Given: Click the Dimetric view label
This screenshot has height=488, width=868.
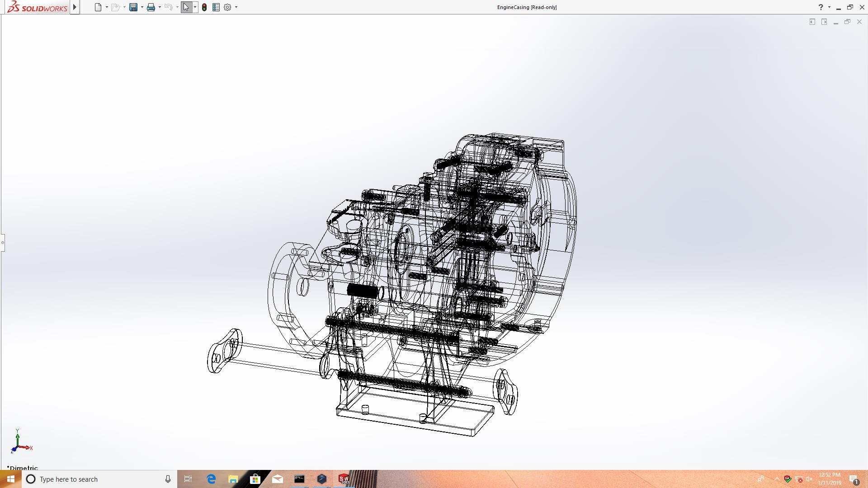Looking at the screenshot, I should [x=23, y=468].
